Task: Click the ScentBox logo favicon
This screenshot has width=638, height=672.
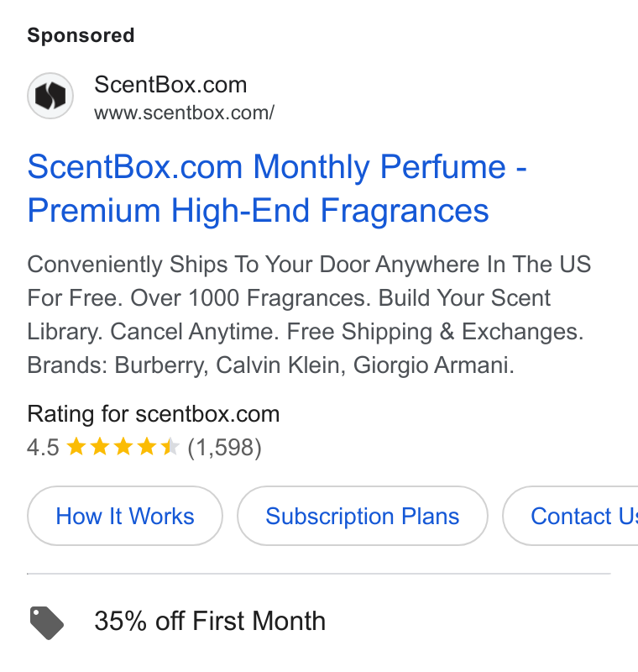Action: pyautogui.click(x=50, y=96)
